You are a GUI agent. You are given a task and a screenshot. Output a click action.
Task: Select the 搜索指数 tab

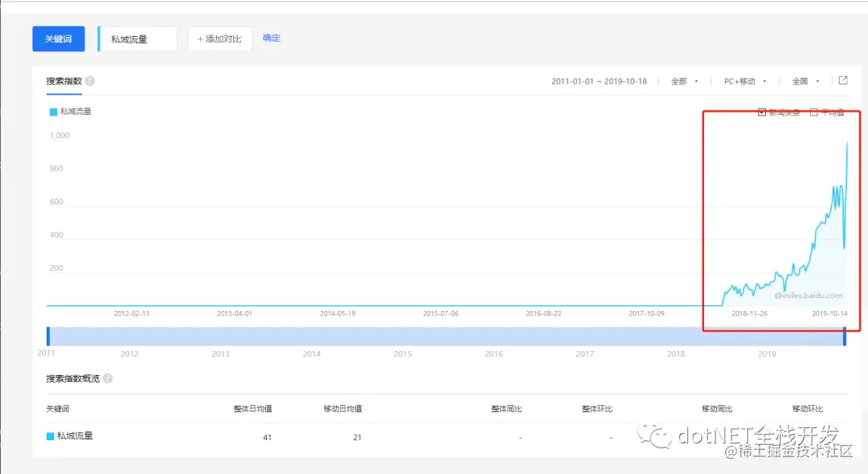pyautogui.click(x=64, y=81)
